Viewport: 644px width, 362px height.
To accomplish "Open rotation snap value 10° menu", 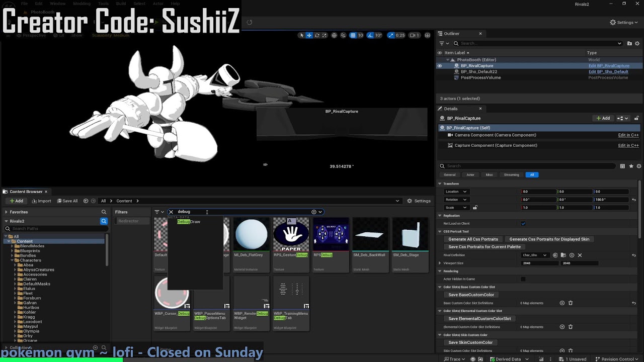I will tap(378, 35).
